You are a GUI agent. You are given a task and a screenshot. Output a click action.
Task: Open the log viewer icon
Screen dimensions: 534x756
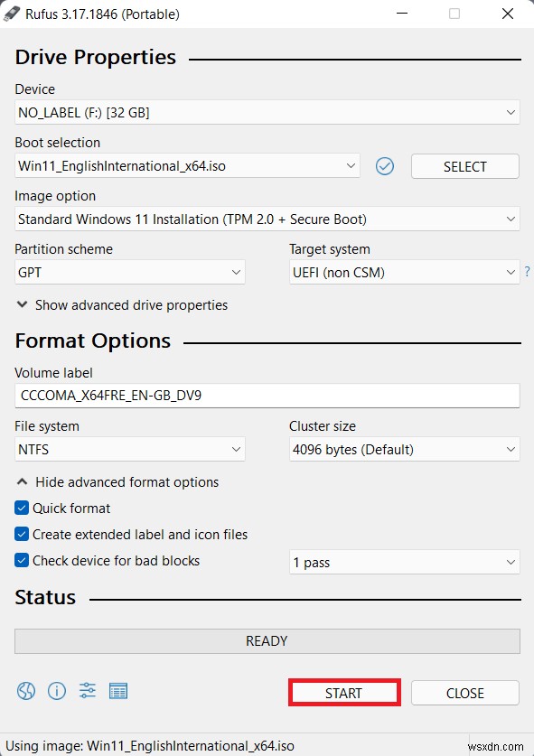click(x=117, y=691)
